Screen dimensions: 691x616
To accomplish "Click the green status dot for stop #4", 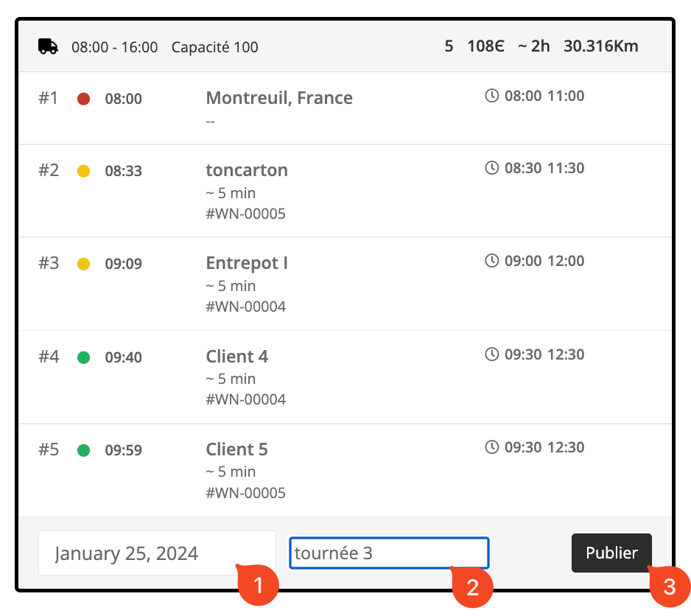I will coord(84,357).
